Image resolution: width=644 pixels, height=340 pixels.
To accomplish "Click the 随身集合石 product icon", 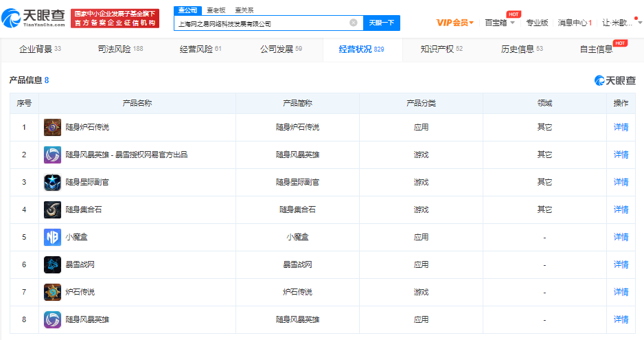I will [52, 209].
